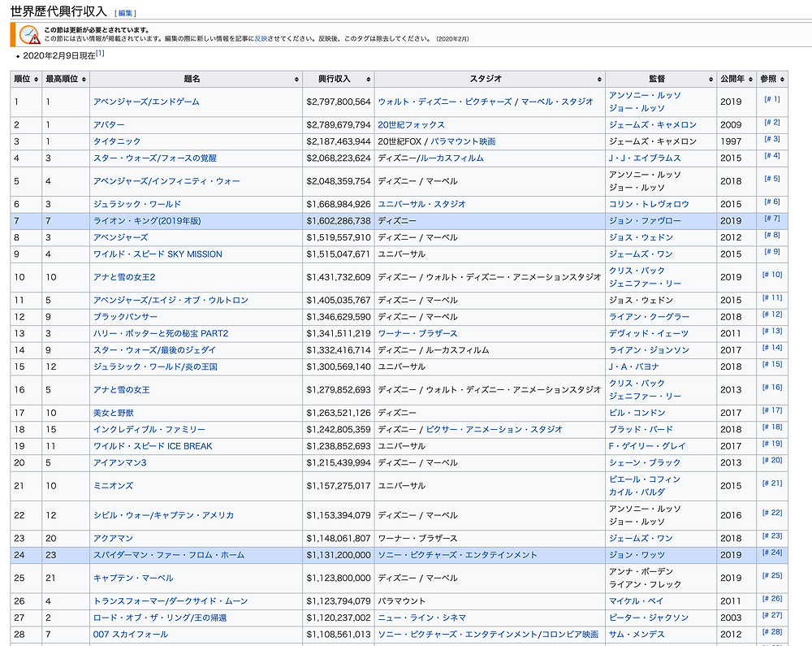Open the キャプテン・マーベル film article
The height and width of the screenshot is (646, 812).
[133, 578]
